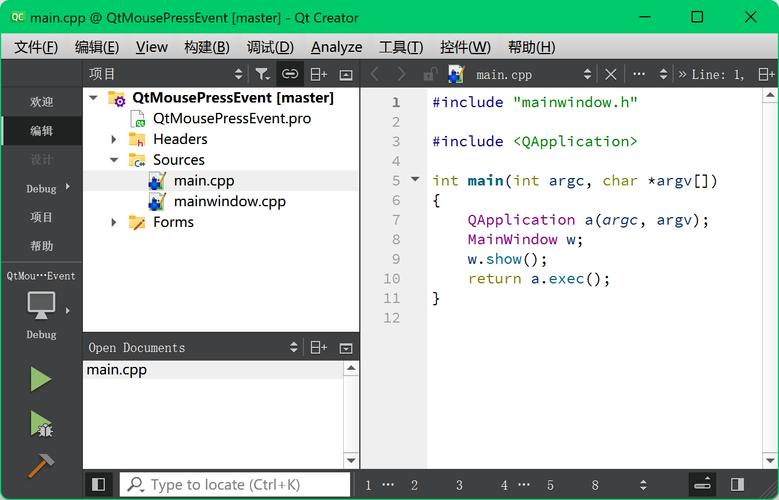Toggle the left sidebar visibility
Image resolution: width=779 pixels, height=500 pixels.
pos(98,485)
